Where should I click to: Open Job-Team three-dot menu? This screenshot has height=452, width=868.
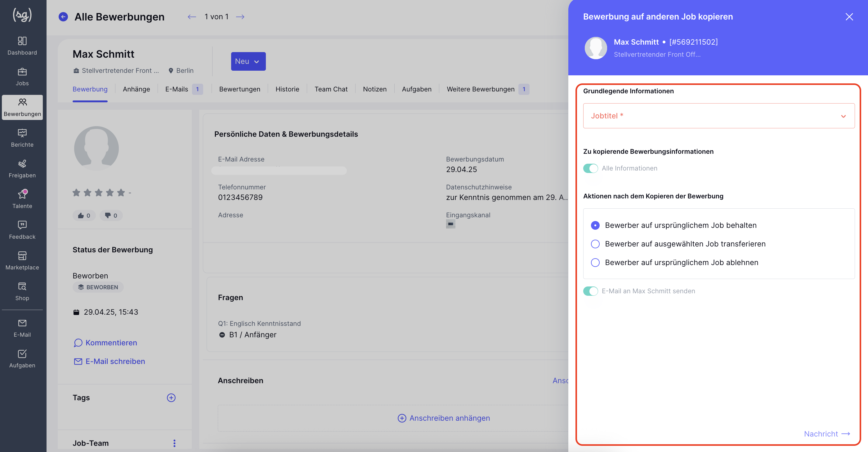point(174,443)
